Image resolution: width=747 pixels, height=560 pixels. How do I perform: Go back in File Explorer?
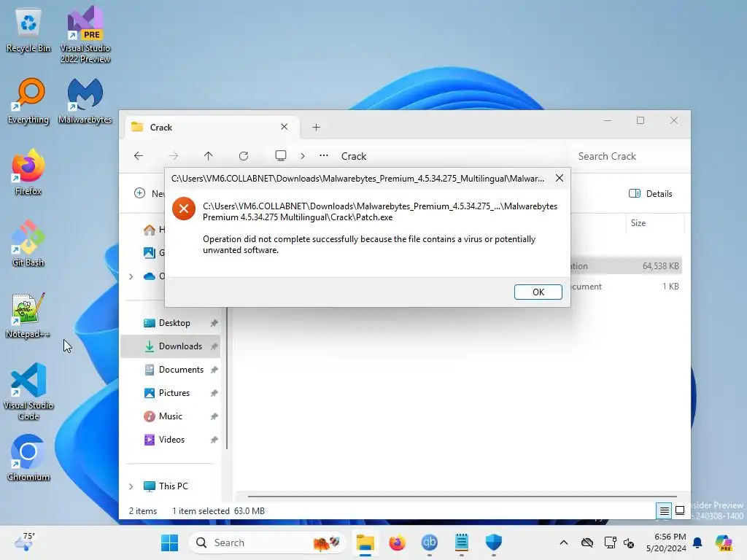click(x=139, y=156)
